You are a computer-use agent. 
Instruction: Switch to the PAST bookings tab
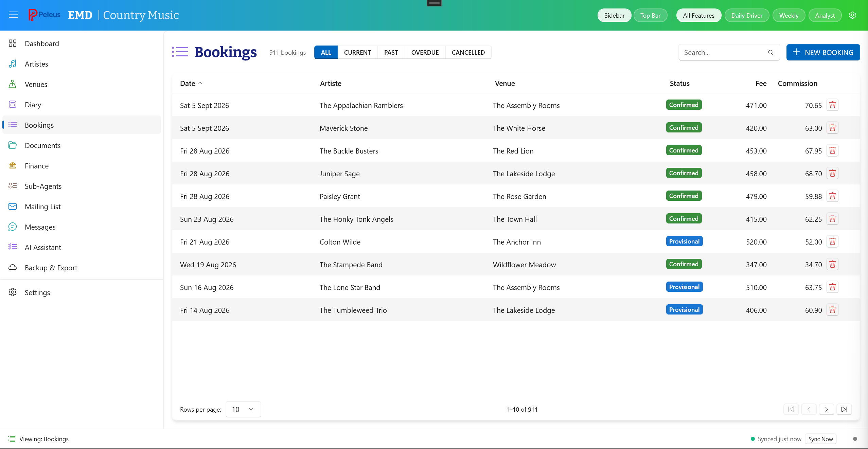391,52
